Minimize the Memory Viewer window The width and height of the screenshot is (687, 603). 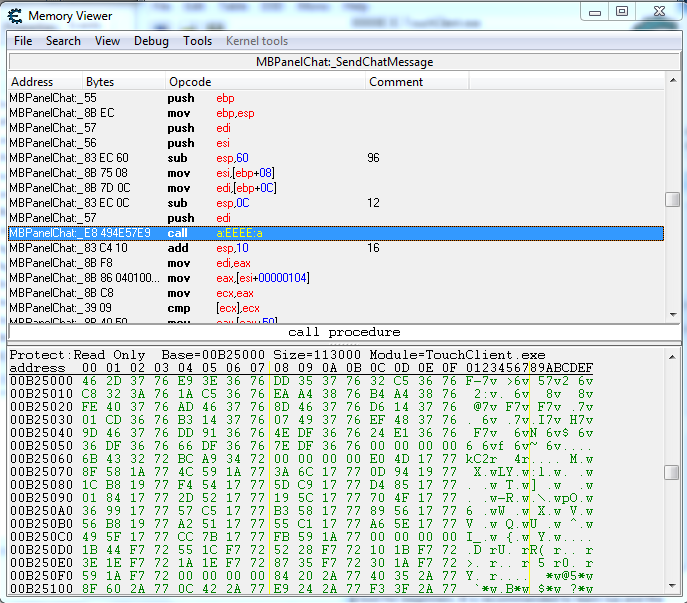coord(595,12)
